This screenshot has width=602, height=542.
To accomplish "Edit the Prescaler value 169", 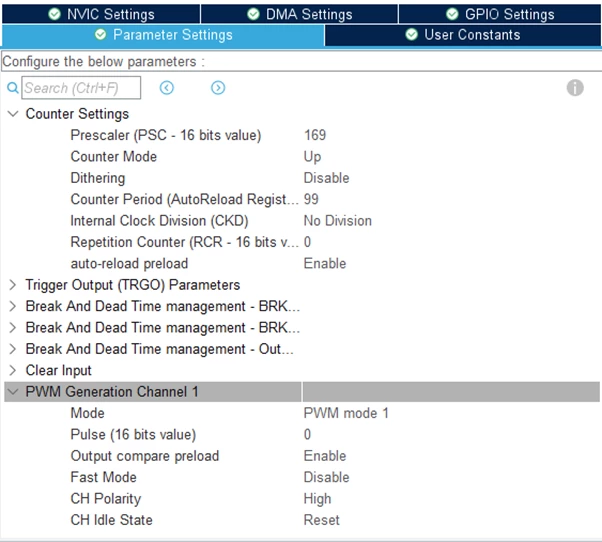I will click(x=315, y=135).
